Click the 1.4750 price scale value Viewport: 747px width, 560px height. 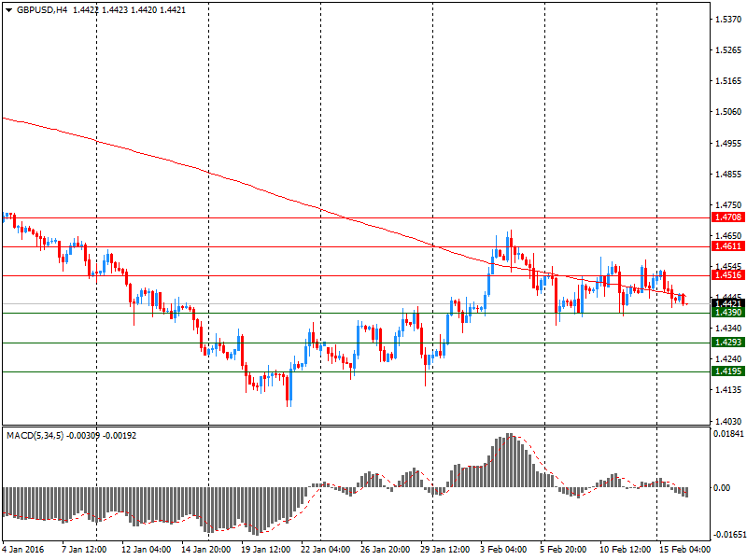(729, 204)
